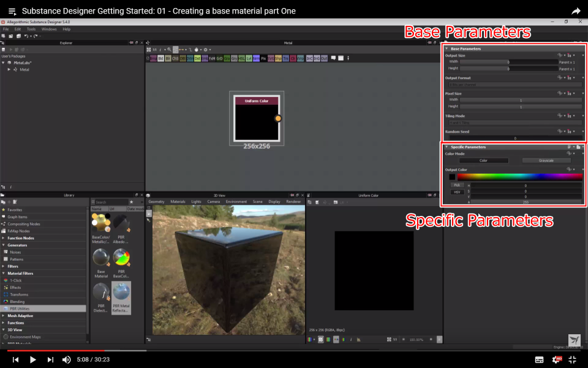Open the Tools menu
Screen dimensions: 588x368
coord(31,29)
